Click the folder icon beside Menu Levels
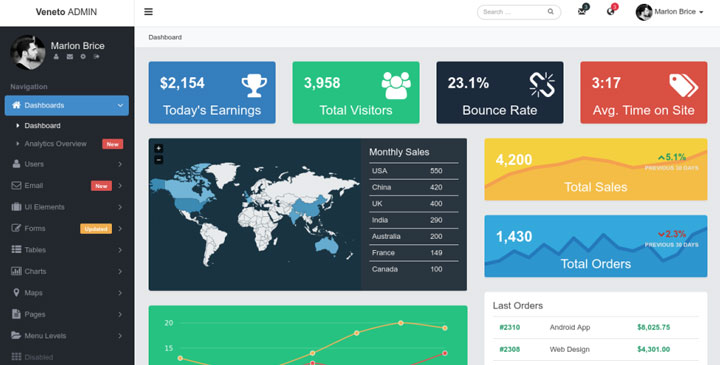Screen dimensions: 720x365 pos(16,336)
